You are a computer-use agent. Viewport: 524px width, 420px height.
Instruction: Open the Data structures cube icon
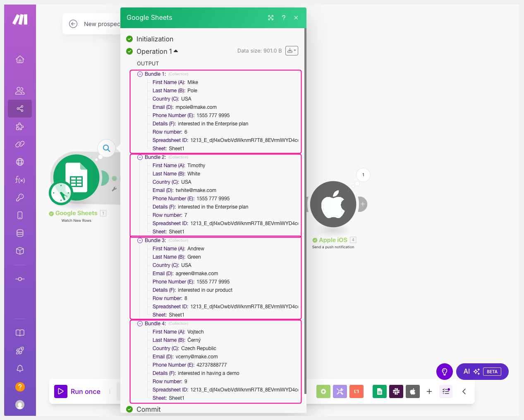20,251
